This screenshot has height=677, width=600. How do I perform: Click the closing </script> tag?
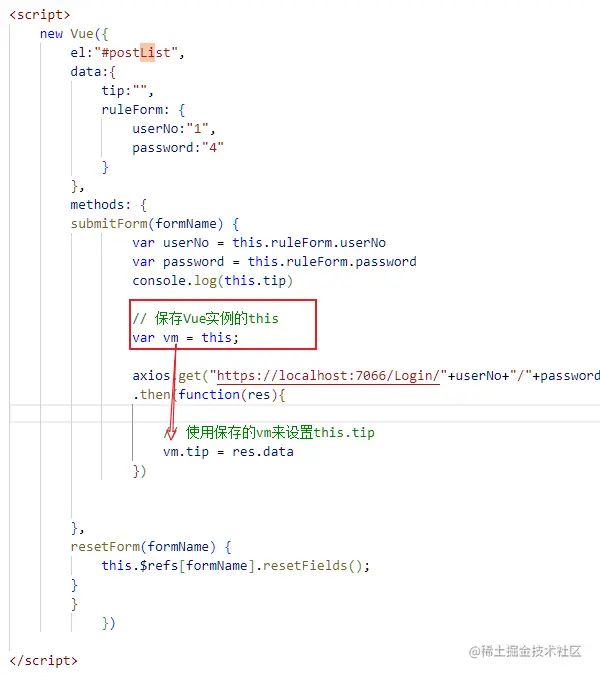44,661
